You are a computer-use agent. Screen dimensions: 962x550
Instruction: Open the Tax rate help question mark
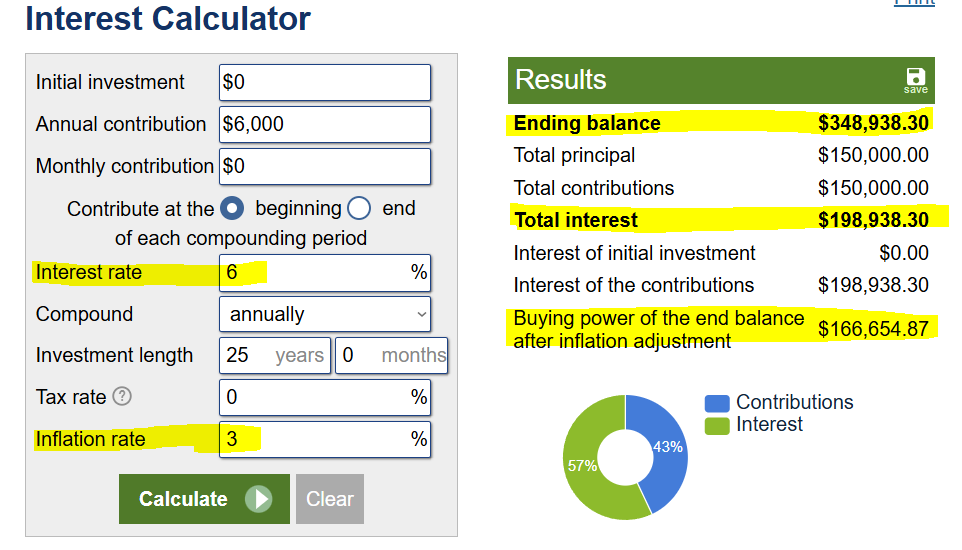[122, 397]
